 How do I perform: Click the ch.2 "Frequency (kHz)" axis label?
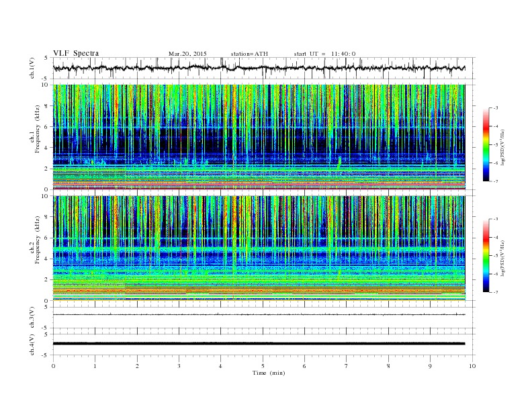tap(38, 240)
